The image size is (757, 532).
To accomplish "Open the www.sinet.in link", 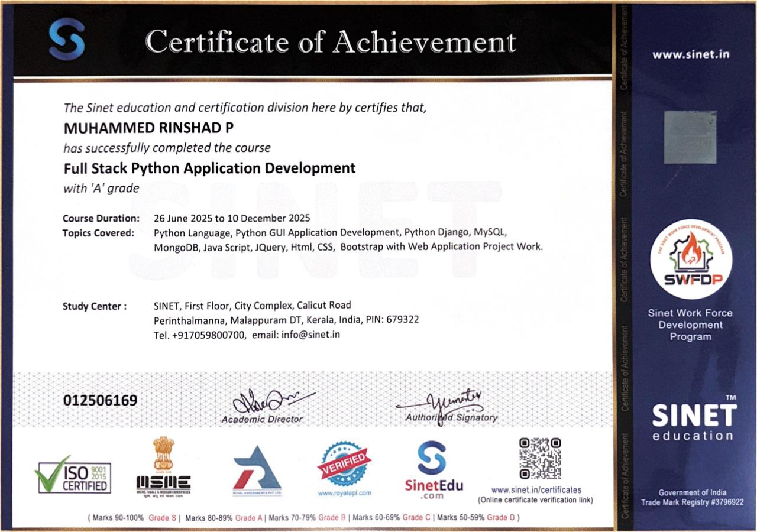I will [x=690, y=54].
